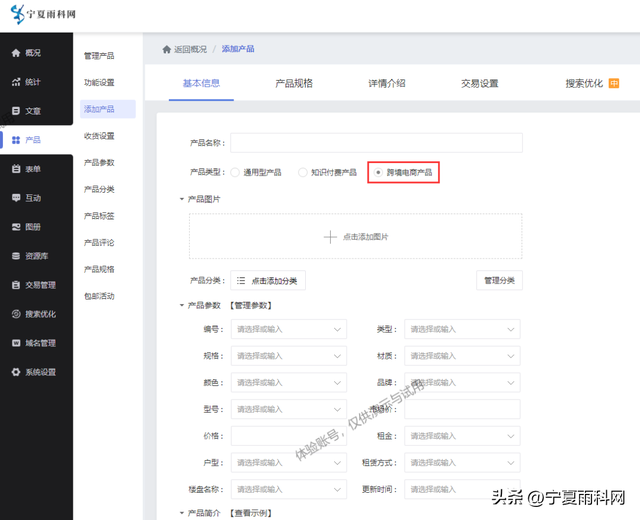
Task: Open 收货设置 in submenu
Action: 99,136
